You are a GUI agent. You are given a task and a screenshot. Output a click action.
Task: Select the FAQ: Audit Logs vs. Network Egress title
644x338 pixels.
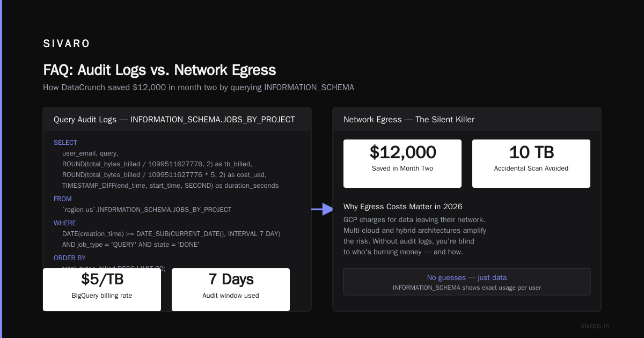point(159,70)
